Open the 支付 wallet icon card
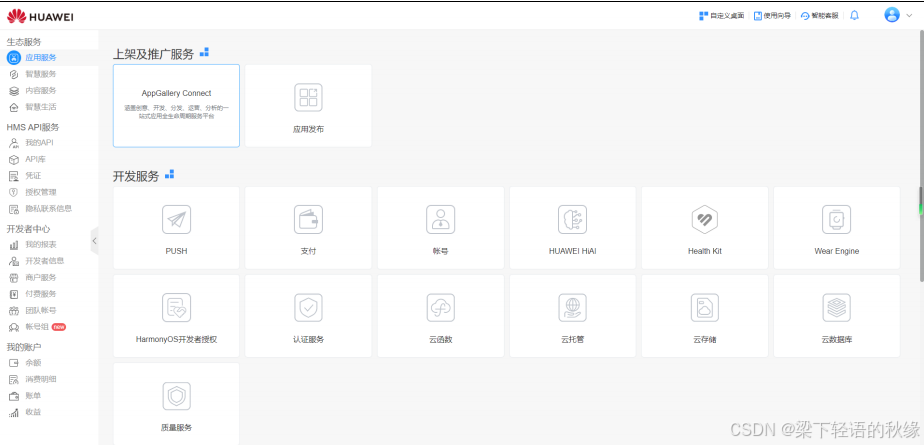Image resolution: width=924 pixels, height=445 pixels. tap(308, 228)
